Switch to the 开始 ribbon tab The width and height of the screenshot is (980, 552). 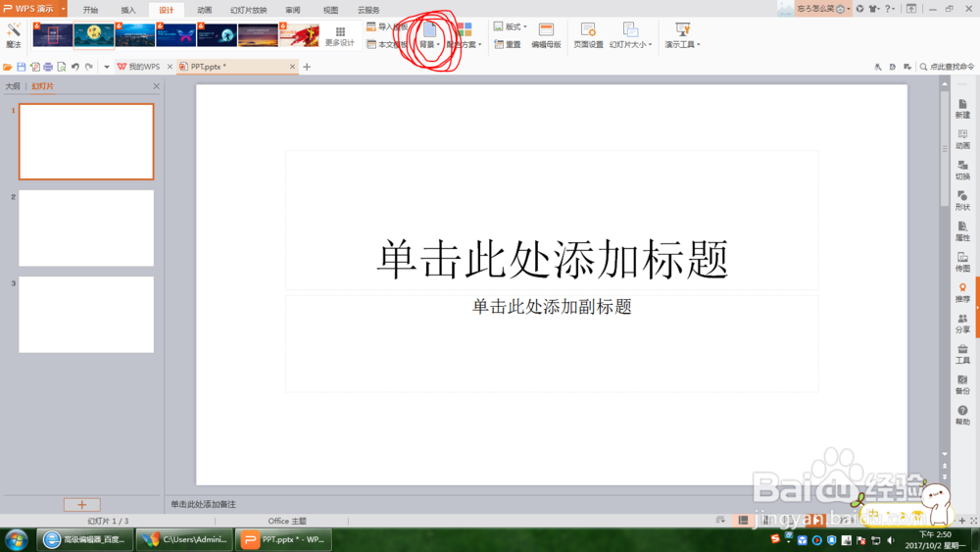click(x=90, y=10)
